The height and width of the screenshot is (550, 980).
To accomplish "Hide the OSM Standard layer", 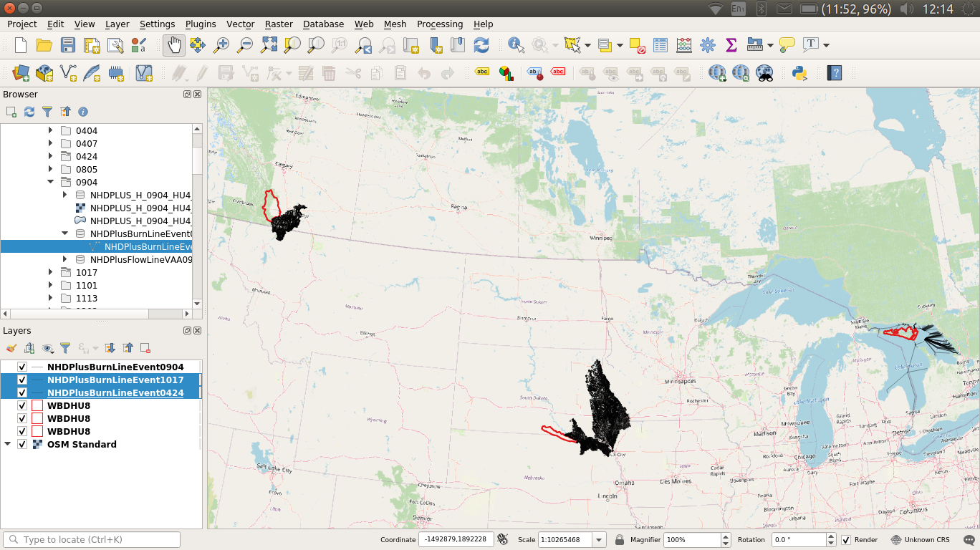I will [x=22, y=445].
